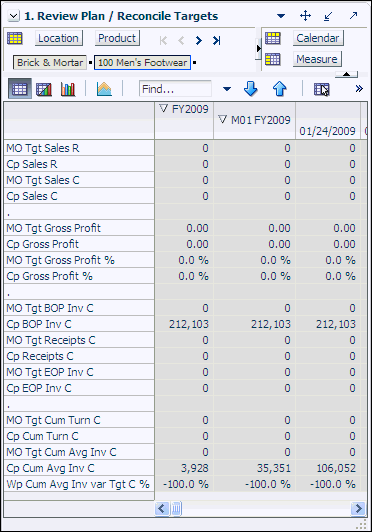Viewport: 372px width, 532px height.
Task: Select the Cp Cum Avg Inv C row
Action: (79, 468)
